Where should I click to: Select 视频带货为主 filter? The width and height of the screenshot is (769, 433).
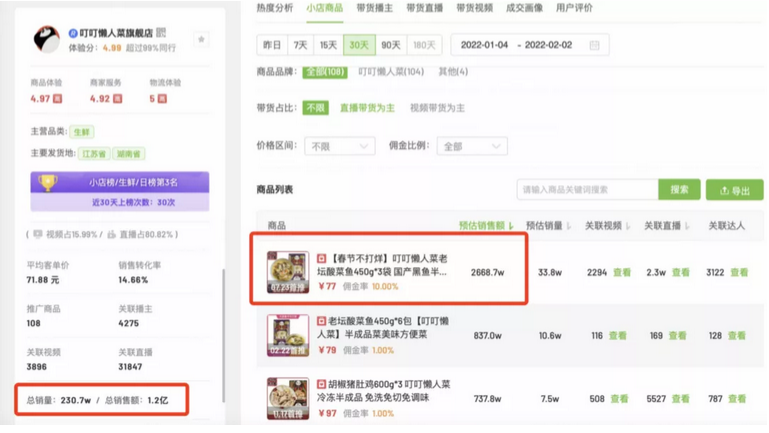pos(437,108)
